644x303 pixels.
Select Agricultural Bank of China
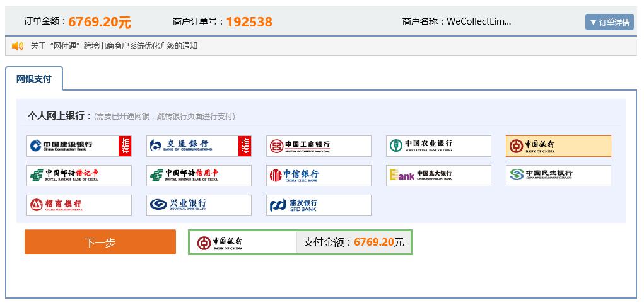[x=438, y=146]
